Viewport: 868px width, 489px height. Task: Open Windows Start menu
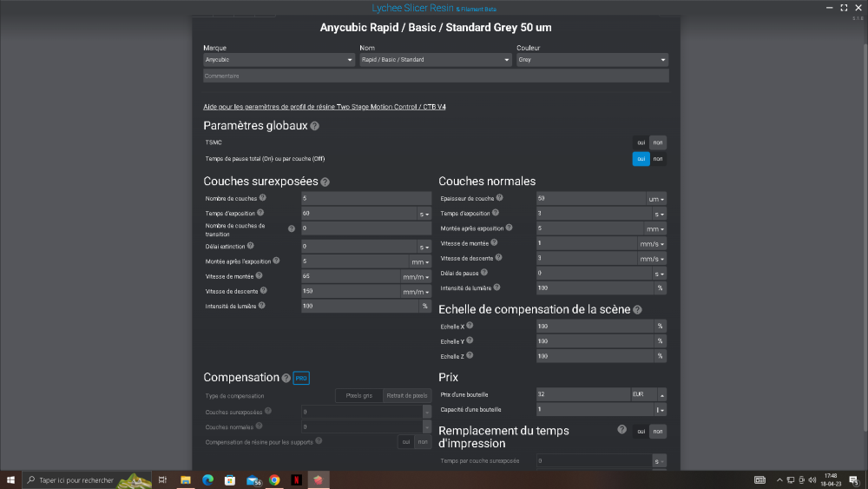10,480
